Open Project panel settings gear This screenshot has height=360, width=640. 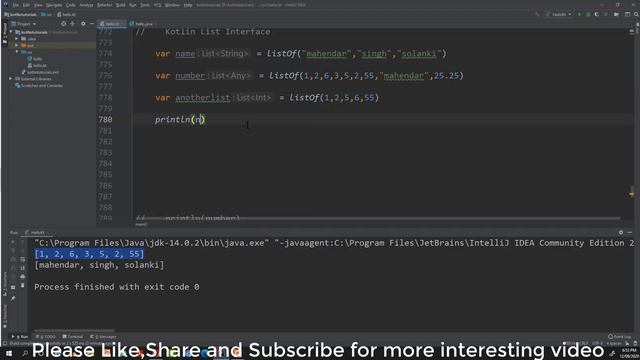(83, 24)
